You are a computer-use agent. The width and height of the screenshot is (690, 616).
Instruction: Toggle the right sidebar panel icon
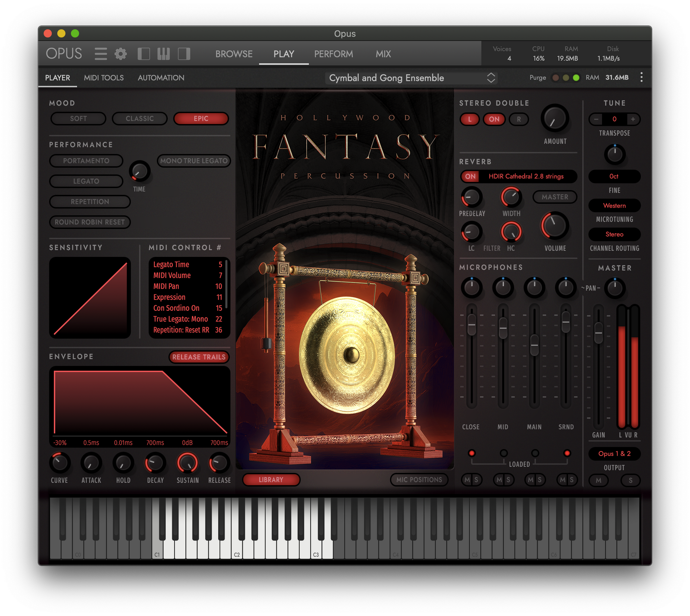(x=184, y=54)
